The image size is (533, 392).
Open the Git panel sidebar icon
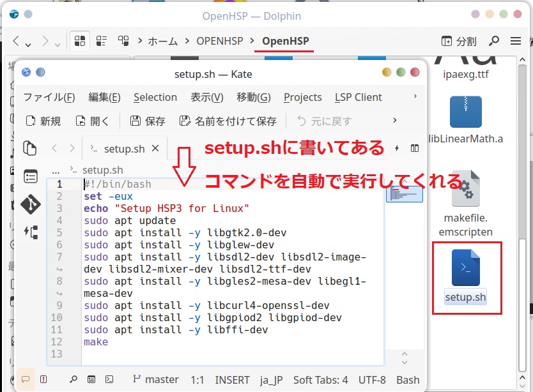coord(31,204)
